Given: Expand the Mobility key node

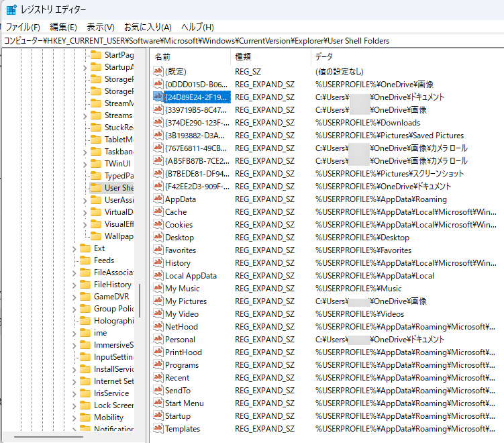Looking at the screenshot, I should coord(74,417).
